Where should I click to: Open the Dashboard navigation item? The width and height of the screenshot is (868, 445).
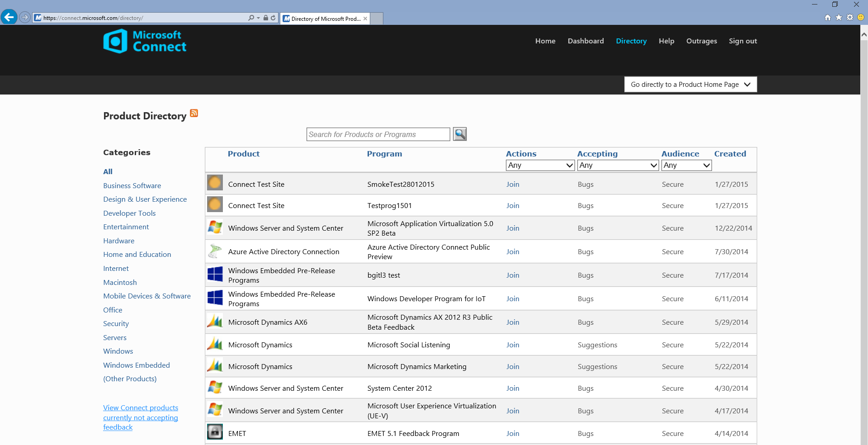585,41
